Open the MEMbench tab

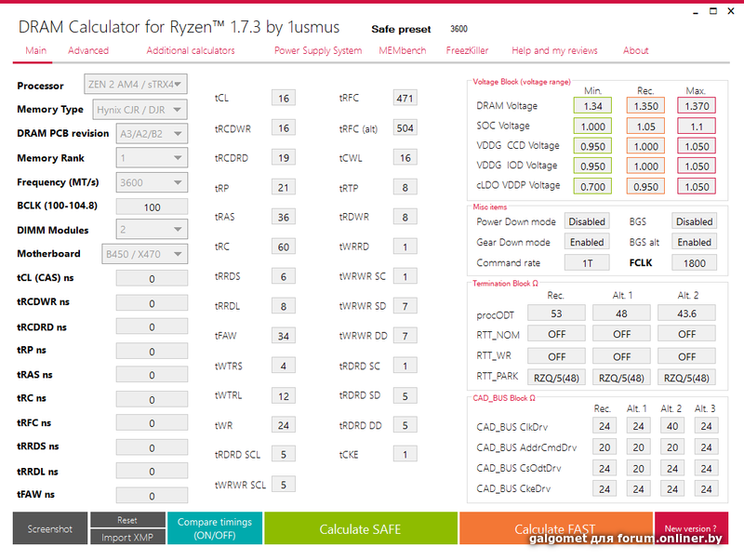pos(403,51)
